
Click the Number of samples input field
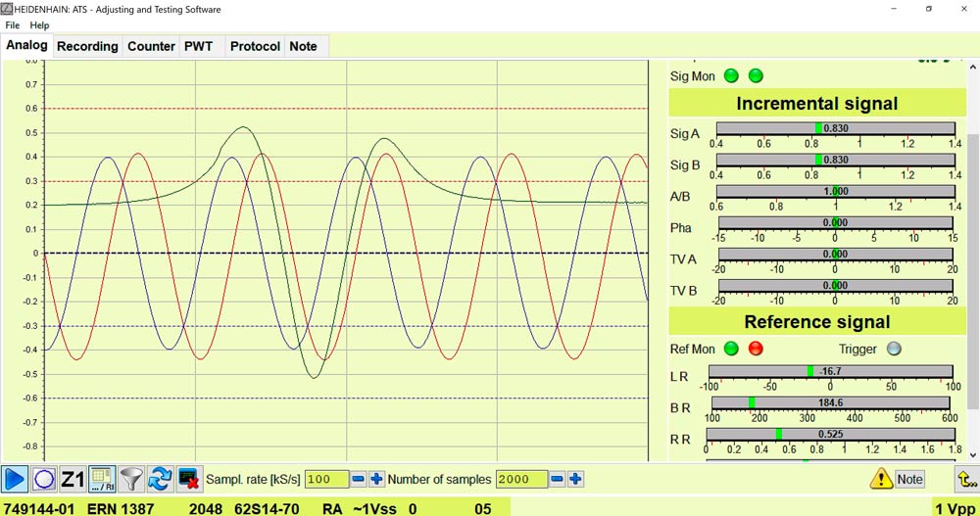click(521, 479)
